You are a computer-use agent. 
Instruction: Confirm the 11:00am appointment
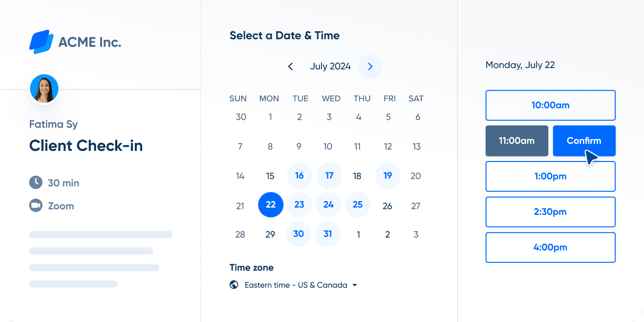tap(584, 140)
